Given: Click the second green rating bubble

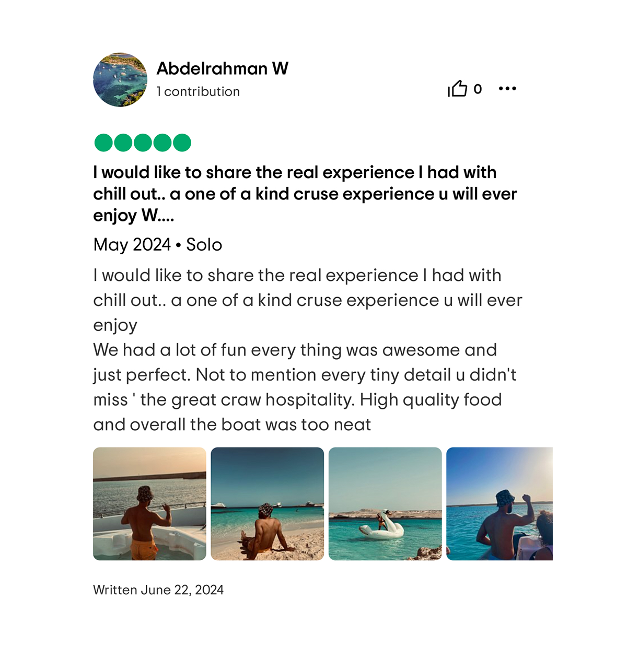Looking at the screenshot, I should point(123,143).
